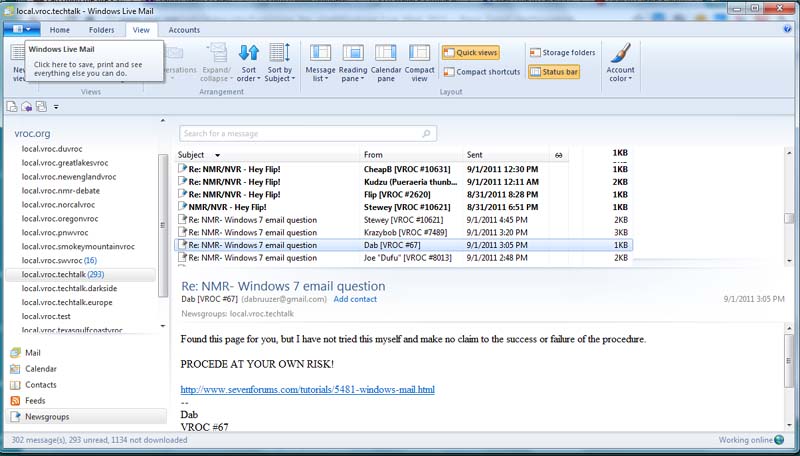Click the Sort order icon
This screenshot has width=800, height=456.
pos(248,53)
